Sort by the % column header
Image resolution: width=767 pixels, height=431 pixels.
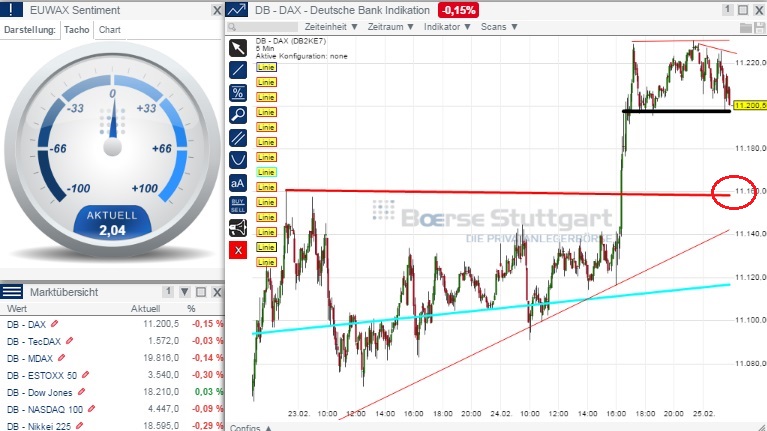[191, 309]
